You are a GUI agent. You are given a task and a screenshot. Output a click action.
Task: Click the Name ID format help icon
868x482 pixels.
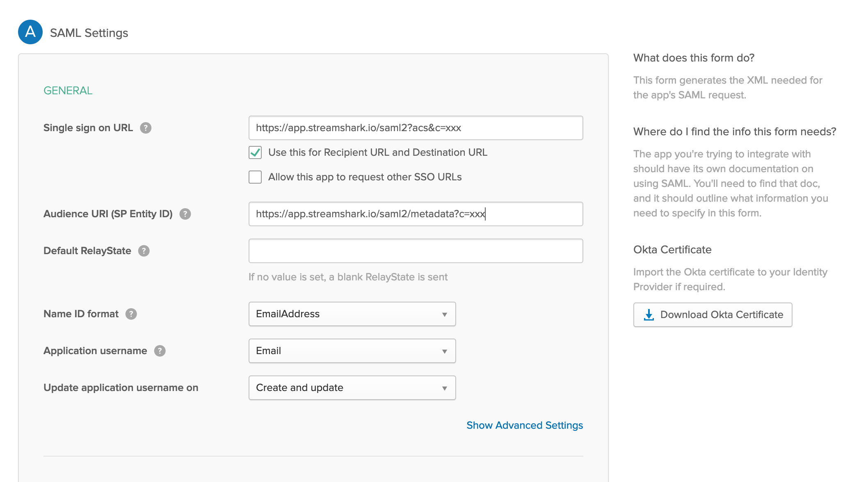(131, 314)
